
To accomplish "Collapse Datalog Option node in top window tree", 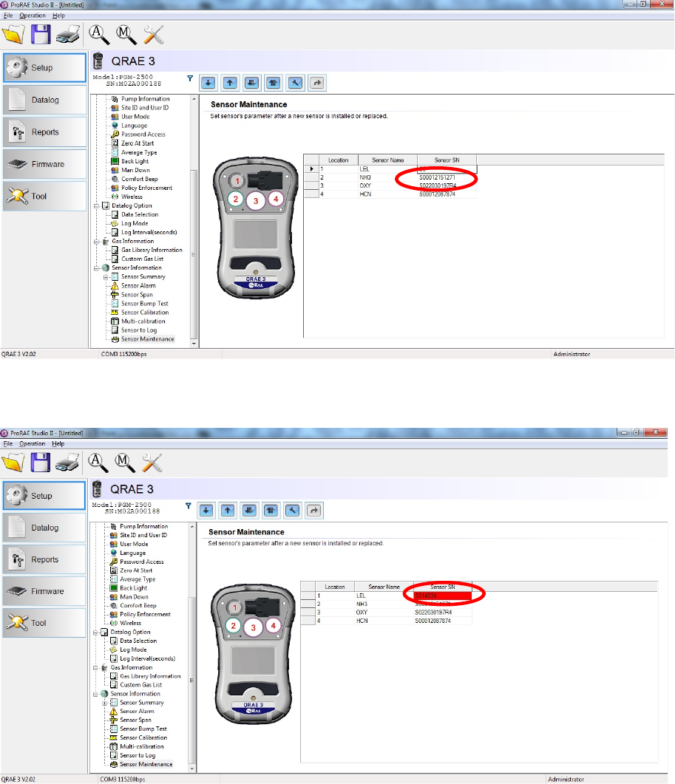I will coord(97,205).
